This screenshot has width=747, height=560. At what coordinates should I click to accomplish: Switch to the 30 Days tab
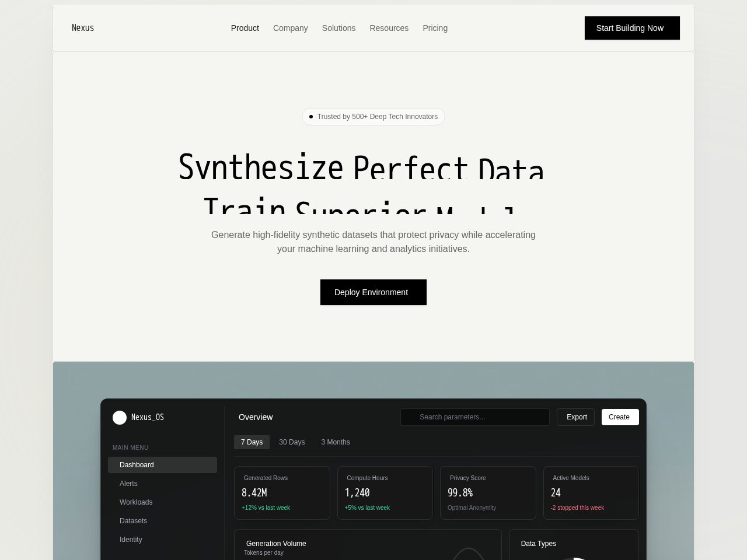pyautogui.click(x=292, y=442)
